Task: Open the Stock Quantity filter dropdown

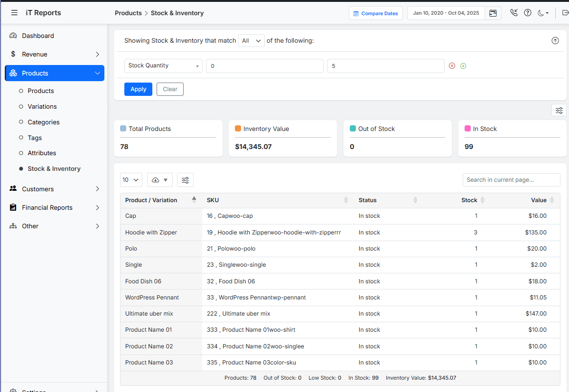Action: (163, 65)
